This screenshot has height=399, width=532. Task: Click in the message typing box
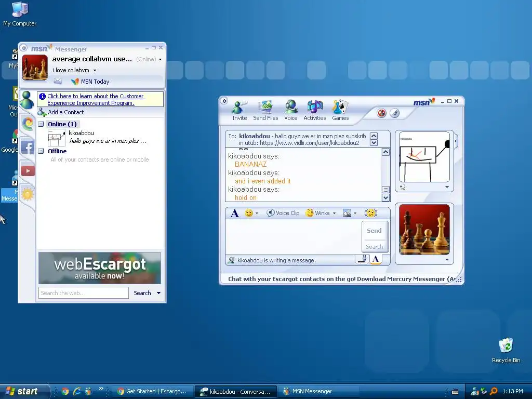[294, 237]
